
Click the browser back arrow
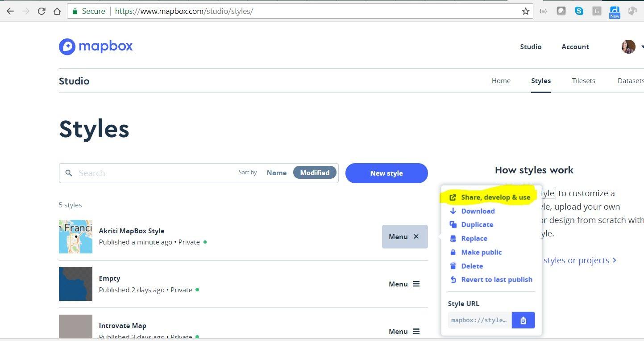pyautogui.click(x=10, y=11)
